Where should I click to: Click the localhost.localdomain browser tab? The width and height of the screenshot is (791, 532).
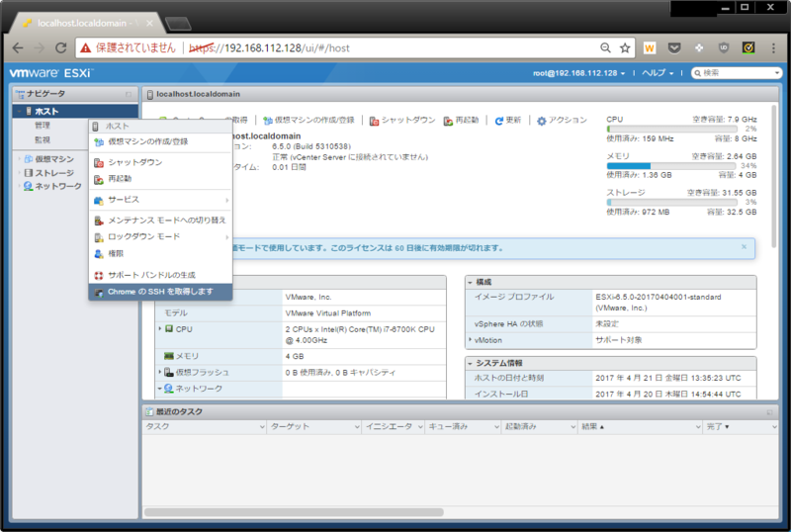pos(88,23)
